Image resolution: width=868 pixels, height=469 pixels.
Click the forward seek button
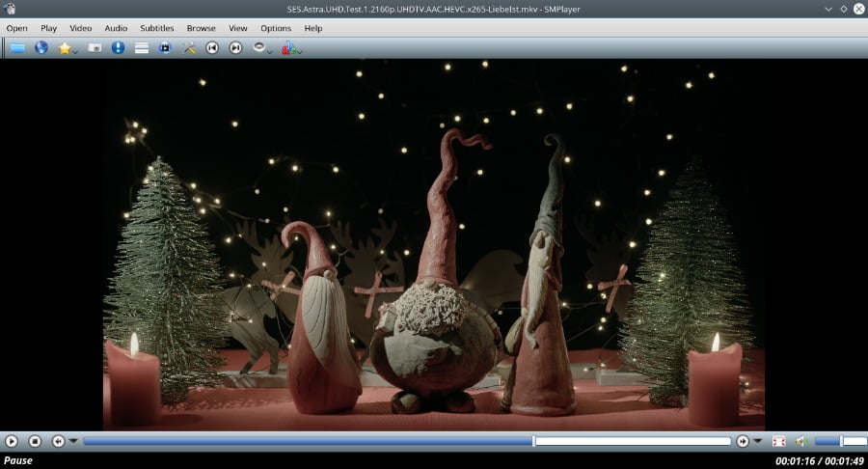coord(743,441)
